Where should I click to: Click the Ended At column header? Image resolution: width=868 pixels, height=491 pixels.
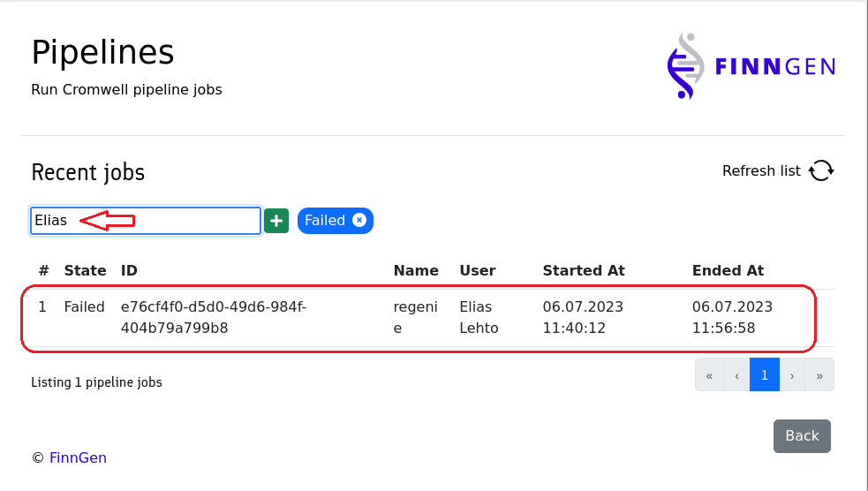tap(728, 270)
